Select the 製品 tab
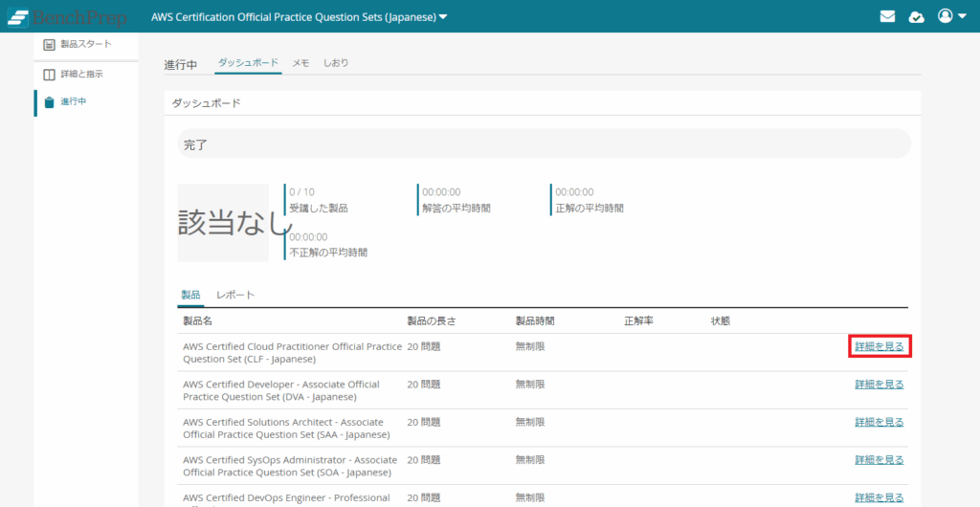Viewport: 980px width, 507px height. click(x=190, y=295)
